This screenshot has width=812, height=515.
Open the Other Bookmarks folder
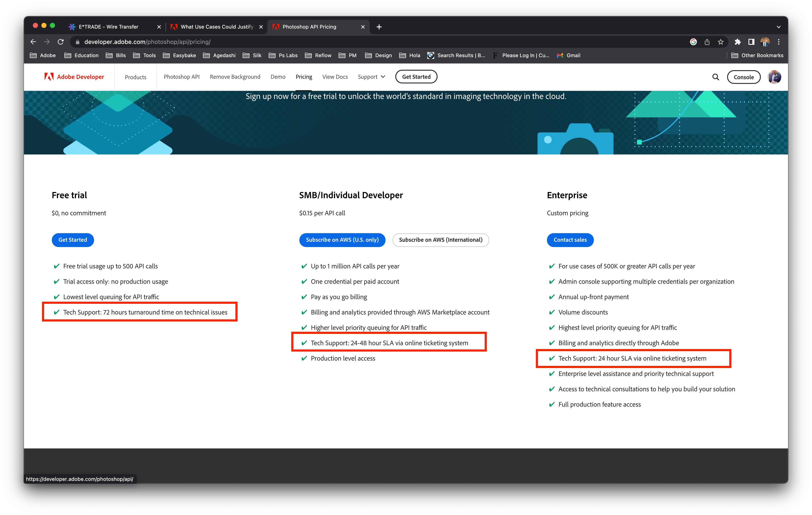point(757,55)
